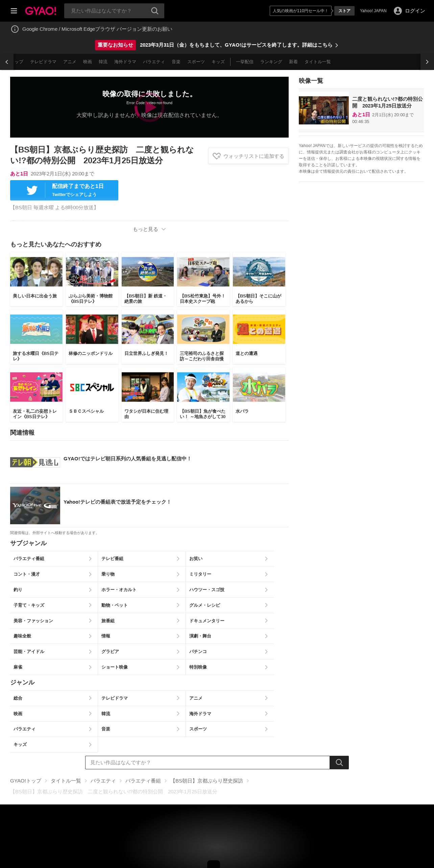Image resolution: width=434 pixels, height=868 pixels.
Task: Open 水バラ thumbnail
Action: point(259,387)
